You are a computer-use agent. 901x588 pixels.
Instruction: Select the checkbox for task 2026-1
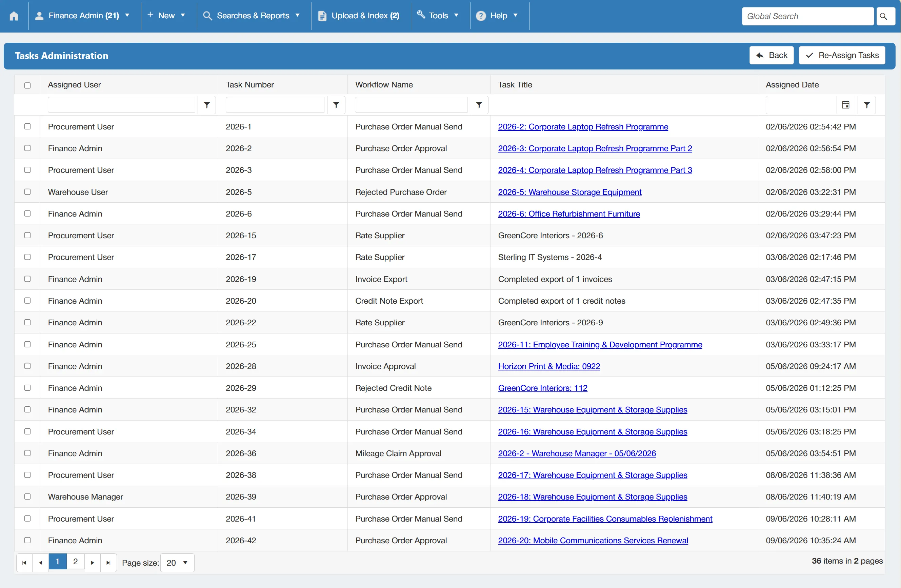(27, 126)
